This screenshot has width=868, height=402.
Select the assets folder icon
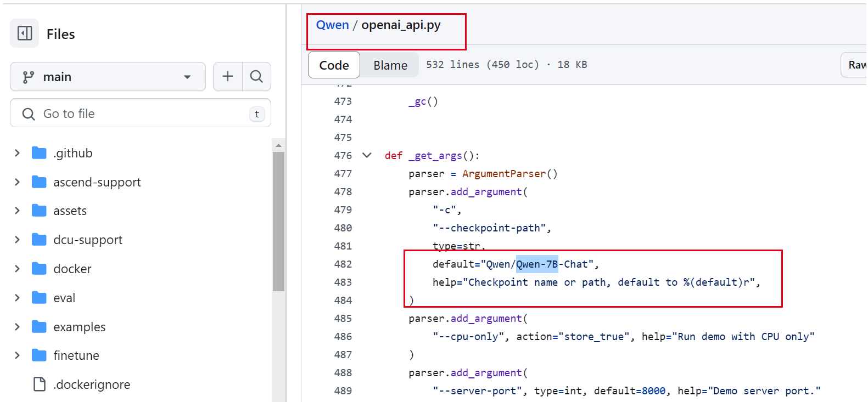(x=39, y=211)
